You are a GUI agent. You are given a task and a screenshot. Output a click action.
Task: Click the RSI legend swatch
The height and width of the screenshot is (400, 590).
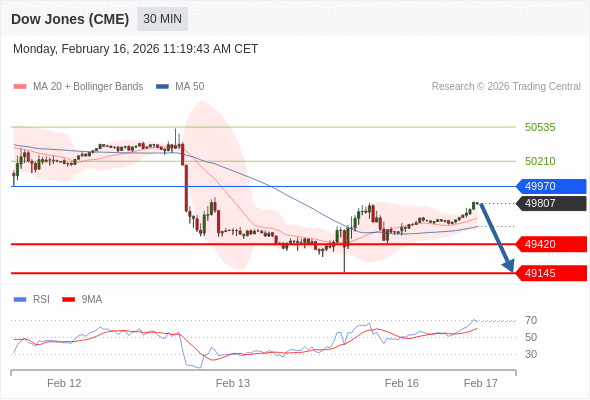click(x=20, y=300)
